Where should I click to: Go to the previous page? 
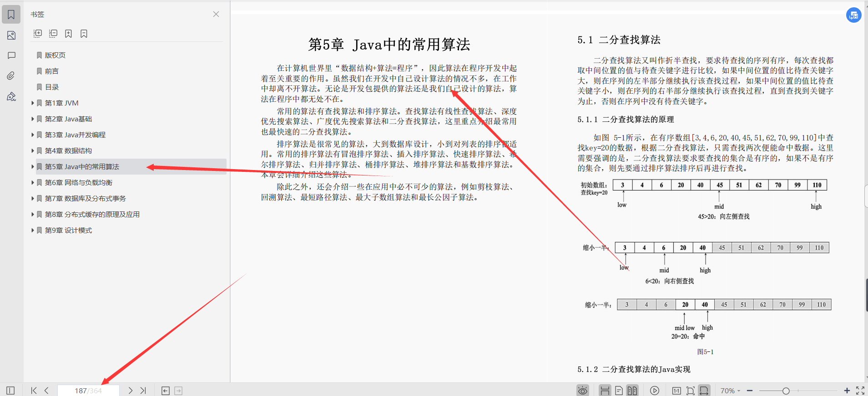46,391
